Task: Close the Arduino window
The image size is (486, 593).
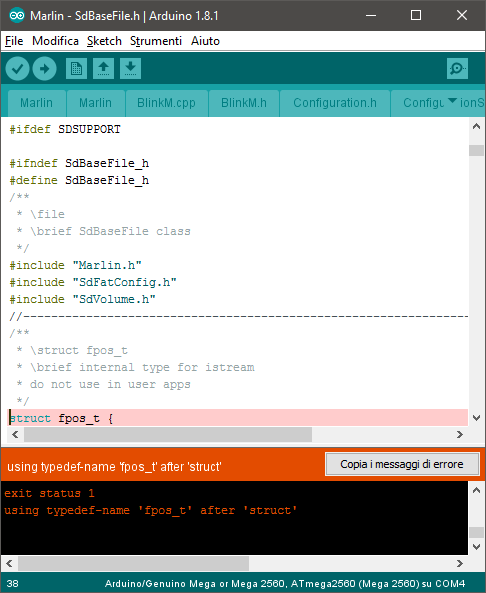Action: coord(462,16)
